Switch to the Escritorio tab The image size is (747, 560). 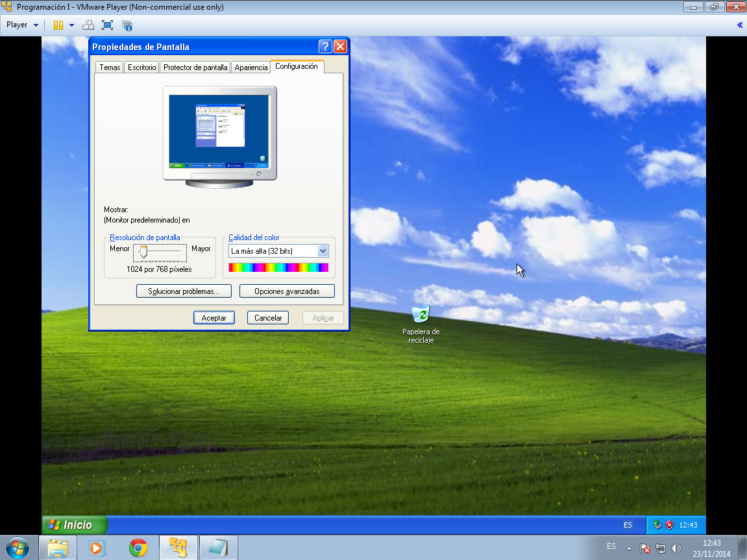(141, 67)
